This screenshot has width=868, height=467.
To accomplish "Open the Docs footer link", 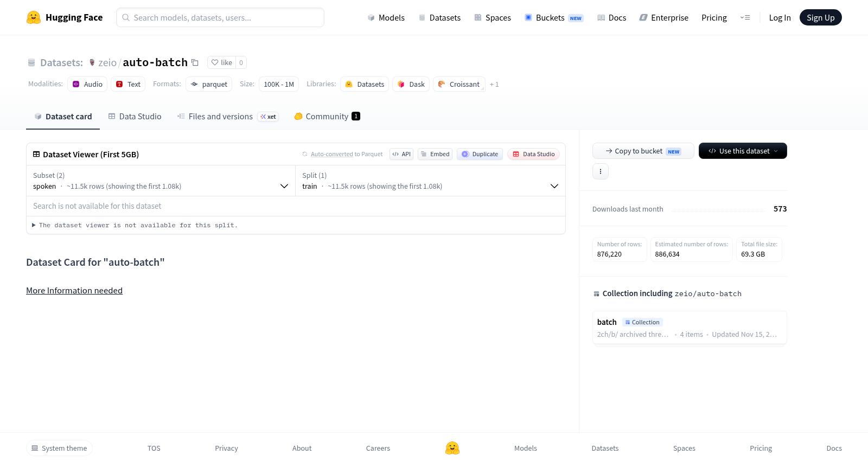I will tap(834, 448).
